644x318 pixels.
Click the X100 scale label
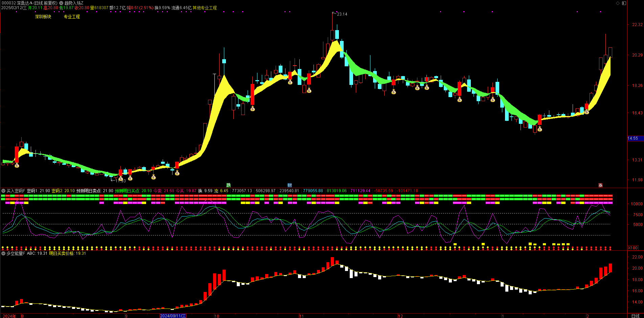point(633,248)
